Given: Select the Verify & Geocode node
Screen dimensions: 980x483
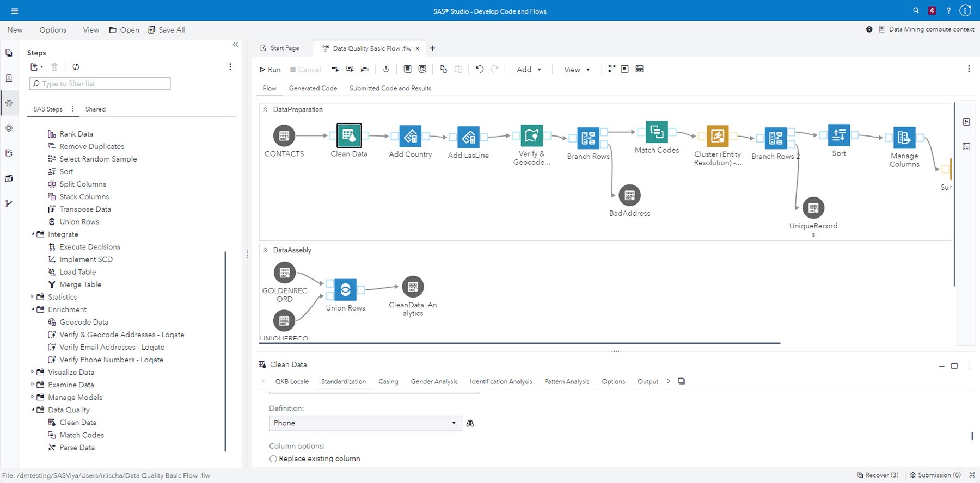Looking at the screenshot, I should click(531, 136).
